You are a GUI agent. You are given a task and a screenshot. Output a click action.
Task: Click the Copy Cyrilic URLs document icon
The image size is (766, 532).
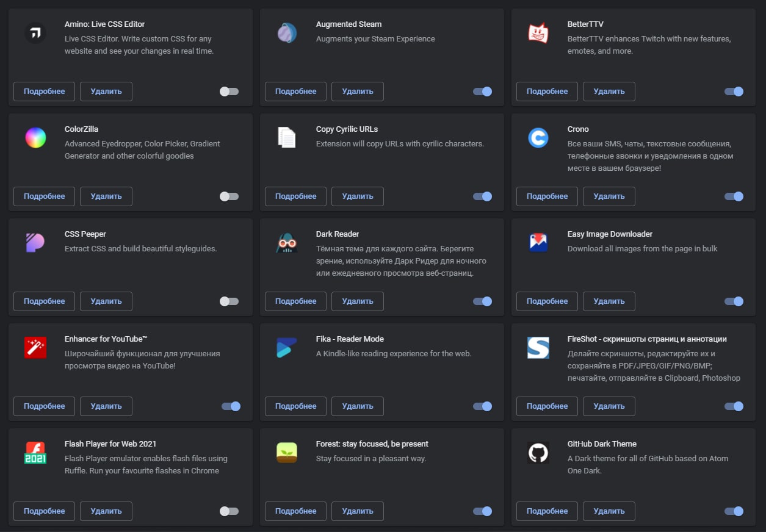(287, 138)
